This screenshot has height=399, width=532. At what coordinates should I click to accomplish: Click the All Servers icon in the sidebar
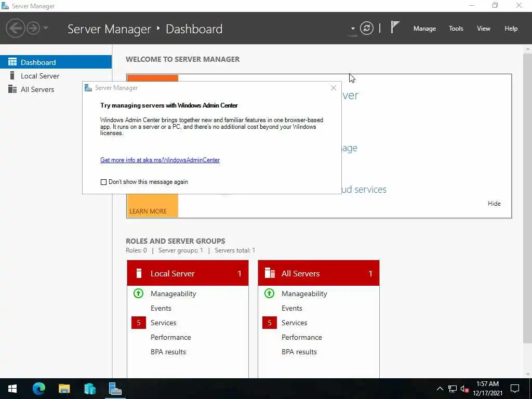pyautogui.click(x=12, y=89)
